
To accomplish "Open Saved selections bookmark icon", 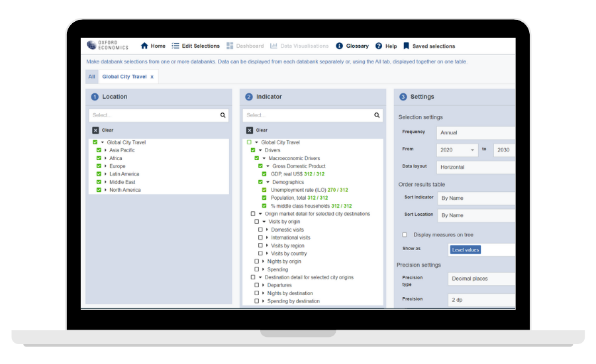I will (x=406, y=46).
